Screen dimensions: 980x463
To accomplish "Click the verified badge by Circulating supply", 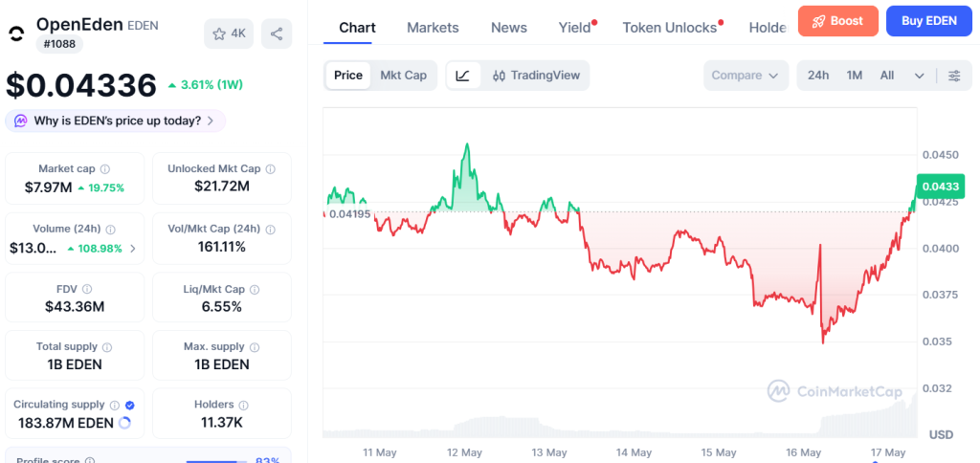I will point(130,405).
